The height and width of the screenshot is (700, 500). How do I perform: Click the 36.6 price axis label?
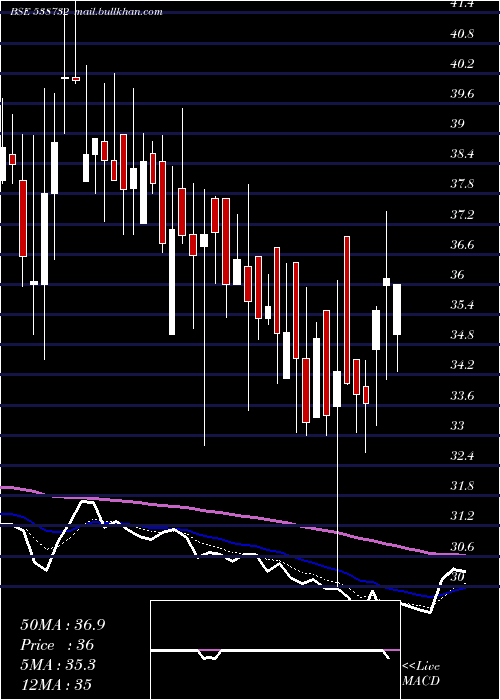[461, 244]
